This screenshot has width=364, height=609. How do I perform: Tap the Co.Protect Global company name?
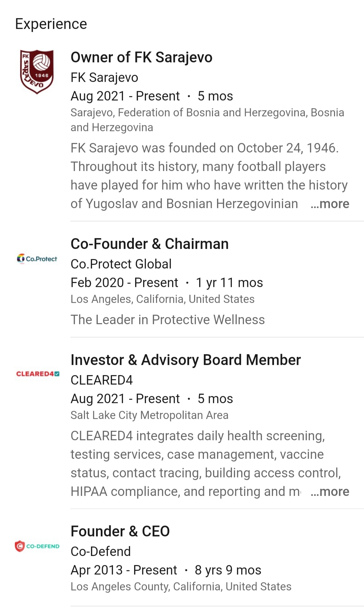click(121, 264)
